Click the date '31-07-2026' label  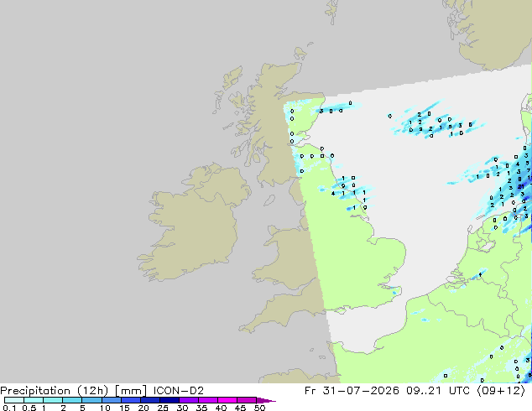(x=361, y=391)
